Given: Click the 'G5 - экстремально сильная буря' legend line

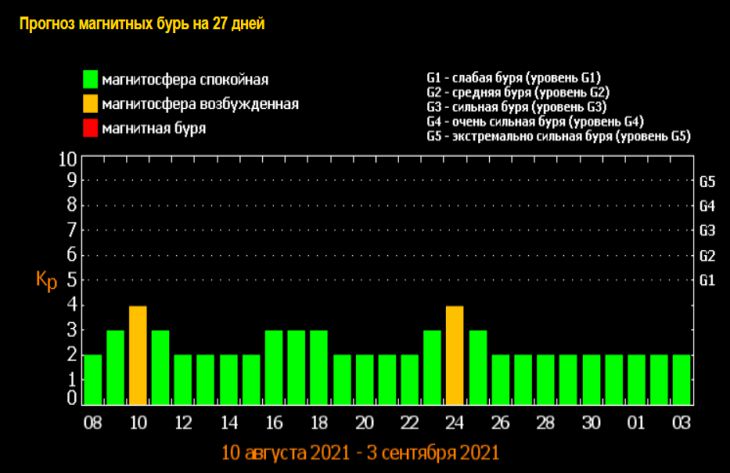Looking at the screenshot, I should (x=558, y=135).
